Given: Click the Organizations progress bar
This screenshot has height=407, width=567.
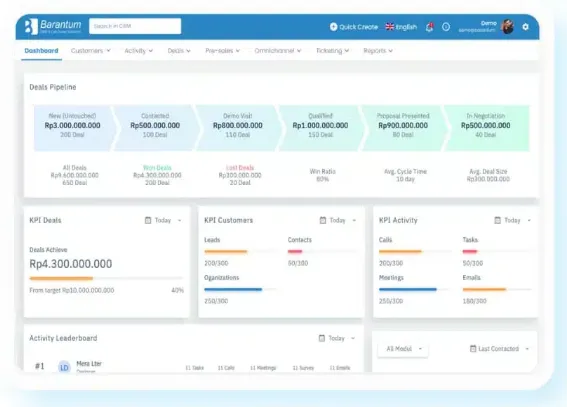Looking at the screenshot, I should [x=240, y=289].
